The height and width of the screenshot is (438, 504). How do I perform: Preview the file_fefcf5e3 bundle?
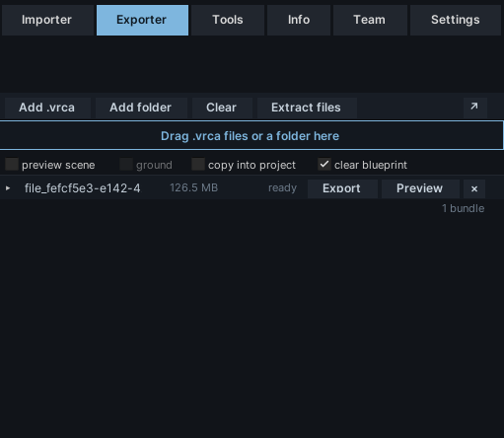click(x=420, y=188)
